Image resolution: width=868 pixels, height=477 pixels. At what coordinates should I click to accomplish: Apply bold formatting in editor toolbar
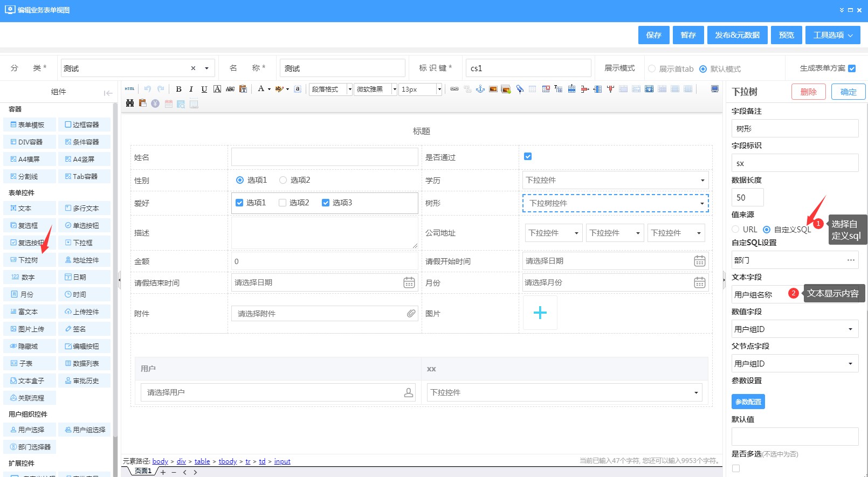coord(178,89)
